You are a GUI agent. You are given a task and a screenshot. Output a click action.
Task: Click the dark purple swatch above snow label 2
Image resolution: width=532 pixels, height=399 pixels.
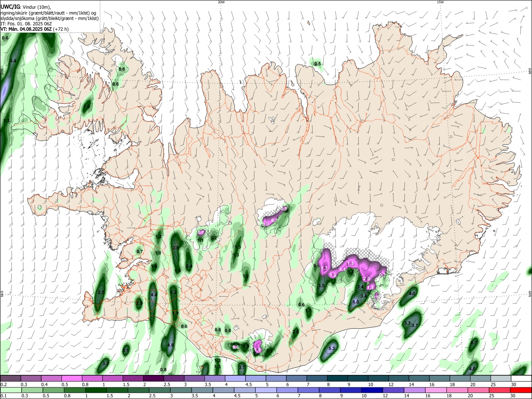pyautogui.click(x=153, y=378)
